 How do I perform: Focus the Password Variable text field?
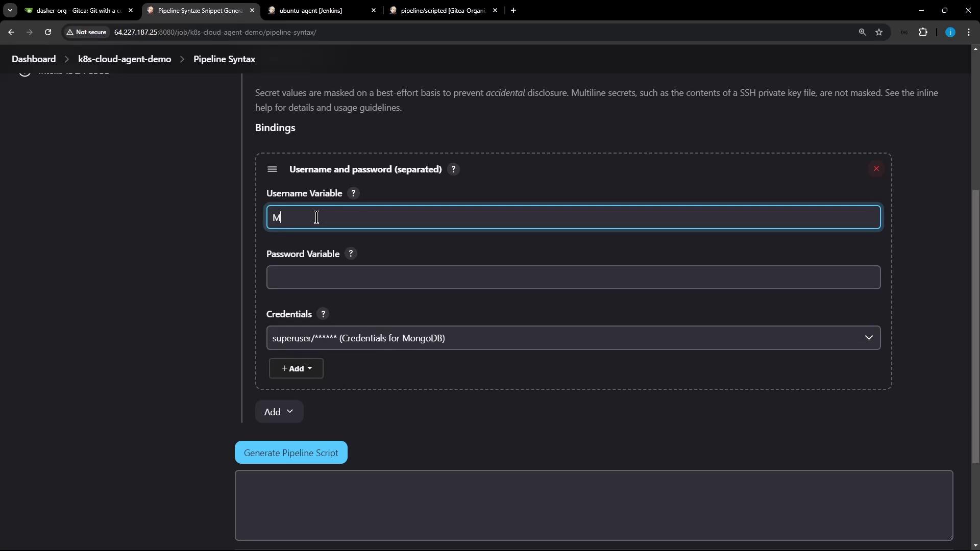[573, 278]
